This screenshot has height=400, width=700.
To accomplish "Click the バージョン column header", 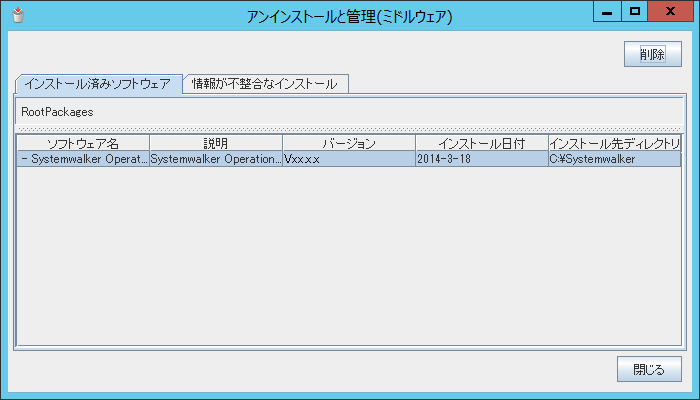I will coord(349,143).
